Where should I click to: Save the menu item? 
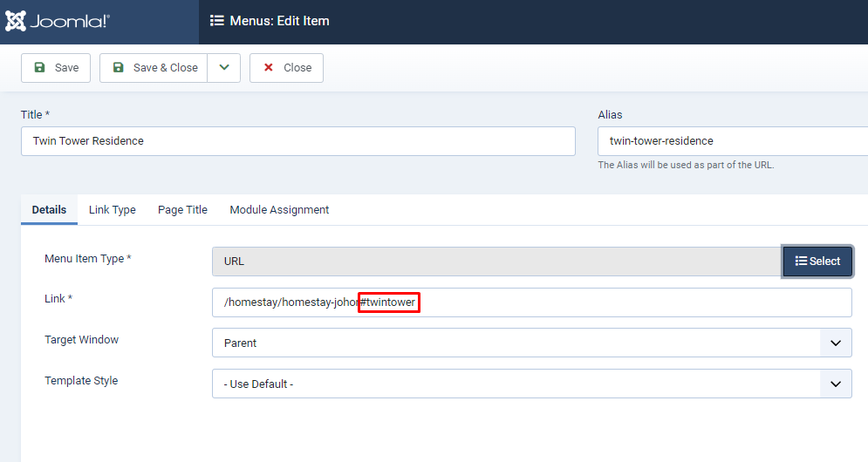[56, 67]
